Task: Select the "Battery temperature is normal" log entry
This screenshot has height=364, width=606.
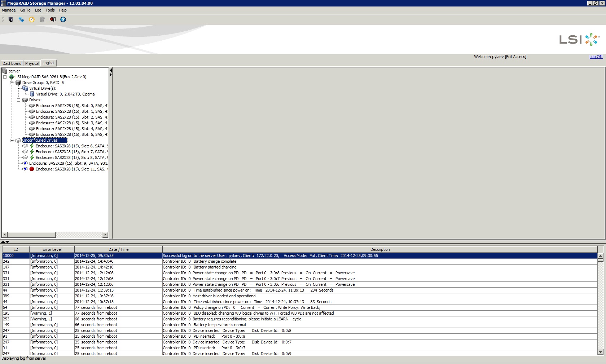Action: click(300, 325)
